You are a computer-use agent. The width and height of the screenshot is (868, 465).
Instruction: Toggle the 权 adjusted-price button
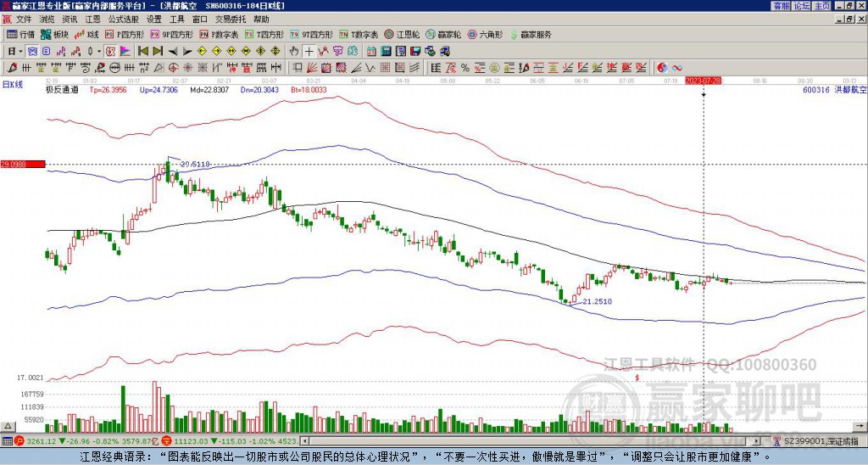pyautogui.click(x=110, y=52)
